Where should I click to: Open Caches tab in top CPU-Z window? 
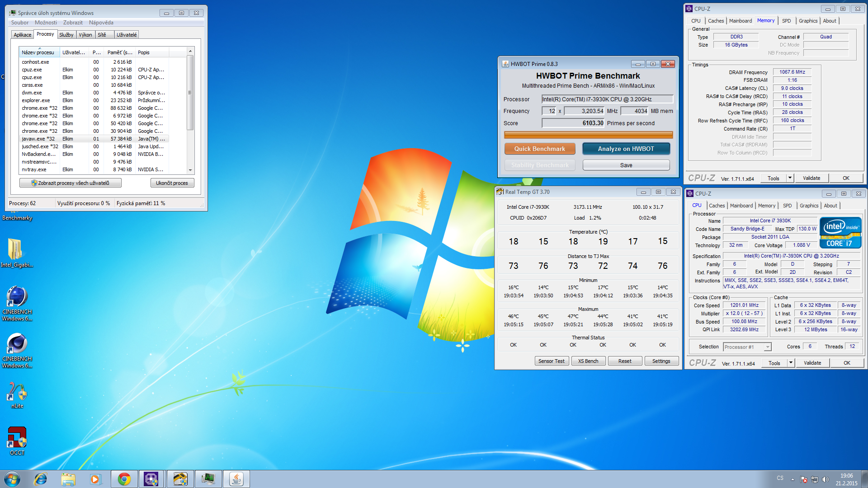pos(716,21)
